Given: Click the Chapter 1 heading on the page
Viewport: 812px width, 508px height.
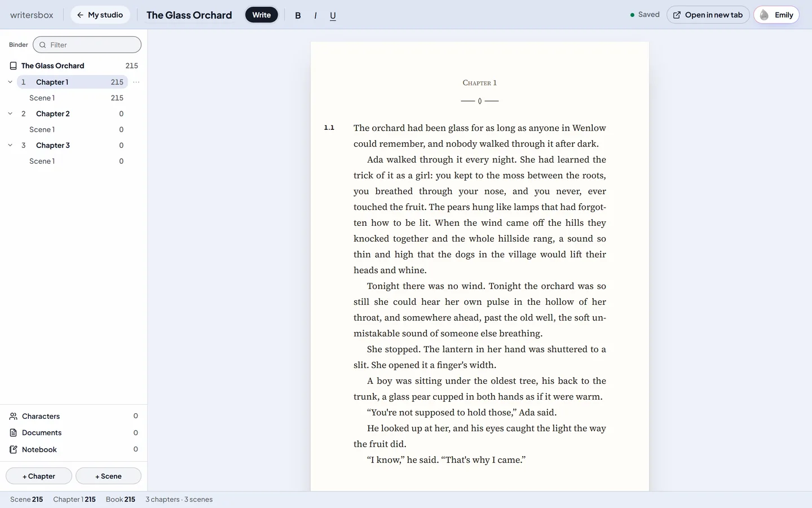Looking at the screenshot, I should tap(480, 83).
